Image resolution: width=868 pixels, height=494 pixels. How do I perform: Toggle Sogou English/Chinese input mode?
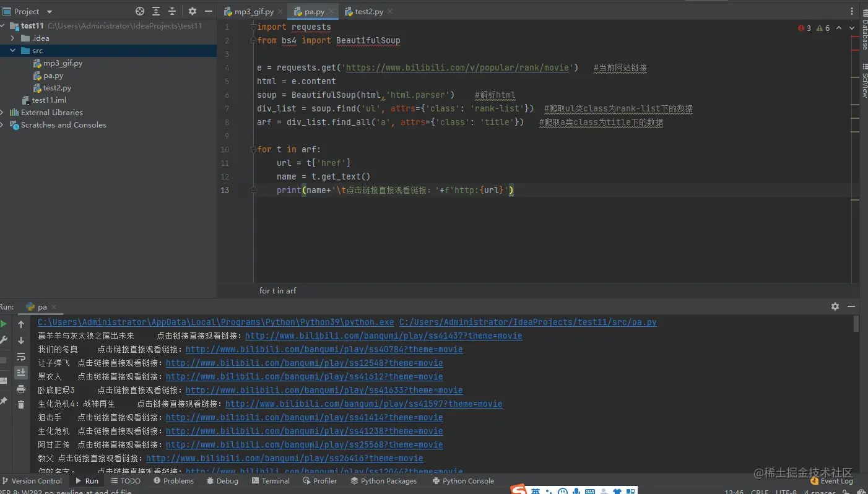tap(536, 492)
